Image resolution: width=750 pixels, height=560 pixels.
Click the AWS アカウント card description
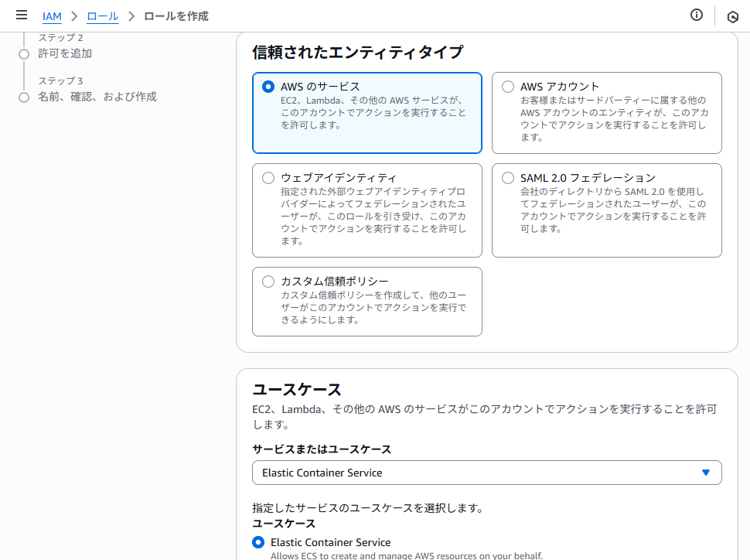pyautogui.click(x=615, y=118)
